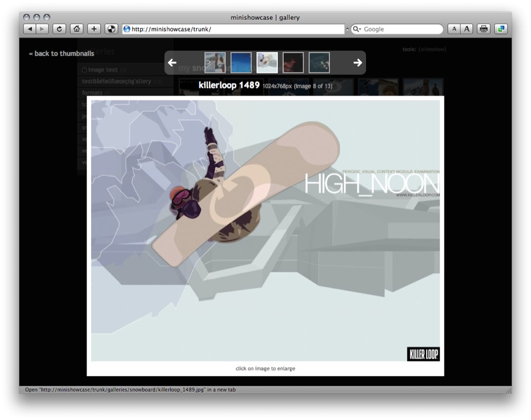531x420 pixels.
Task: Enlarge the High Noon snowboarder image
Action: coord(265,231)
